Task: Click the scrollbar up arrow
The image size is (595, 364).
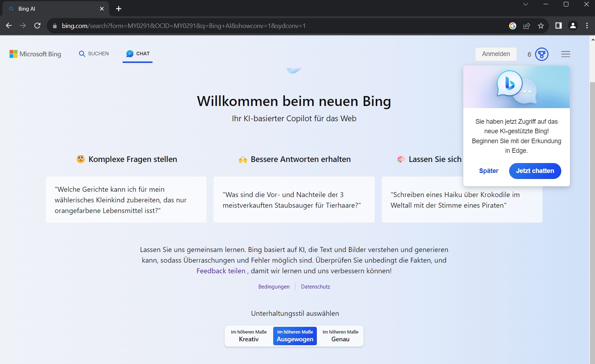Action: (592, 39)
